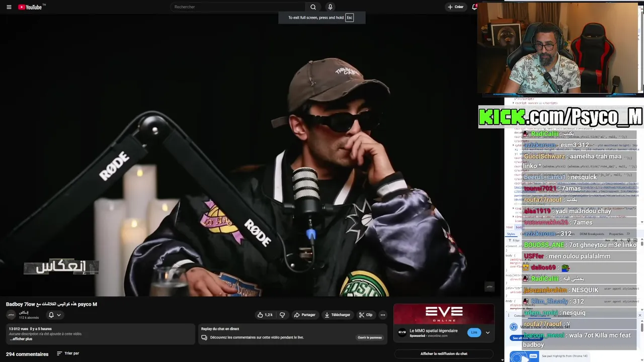Close the DevTools drawer with X
The width and height of the screenshot is (644, 362).
click(x=639, y=315)
